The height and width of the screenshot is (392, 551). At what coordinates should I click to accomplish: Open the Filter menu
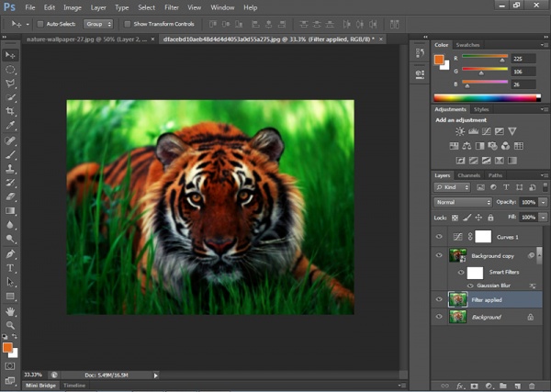(x=172, y=7)
